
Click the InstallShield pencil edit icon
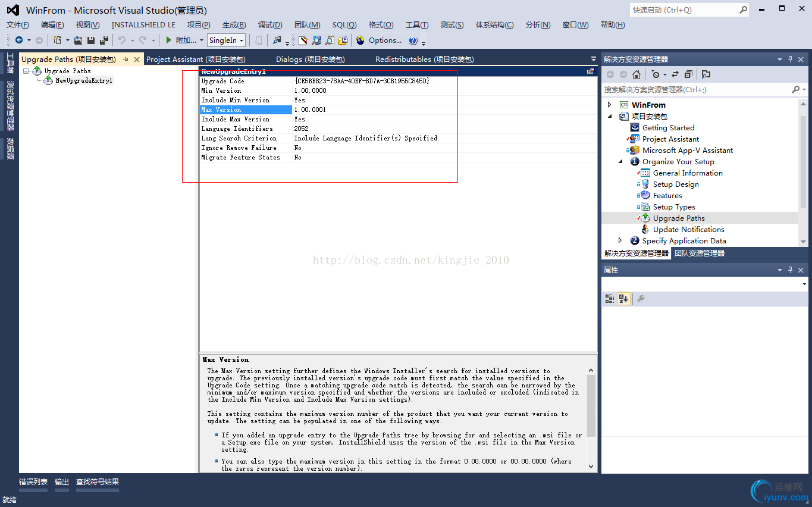[x=303, y=40]
